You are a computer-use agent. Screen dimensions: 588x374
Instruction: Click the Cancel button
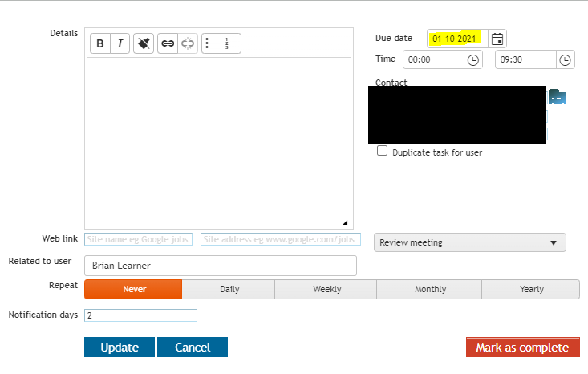tap(193, 347)
